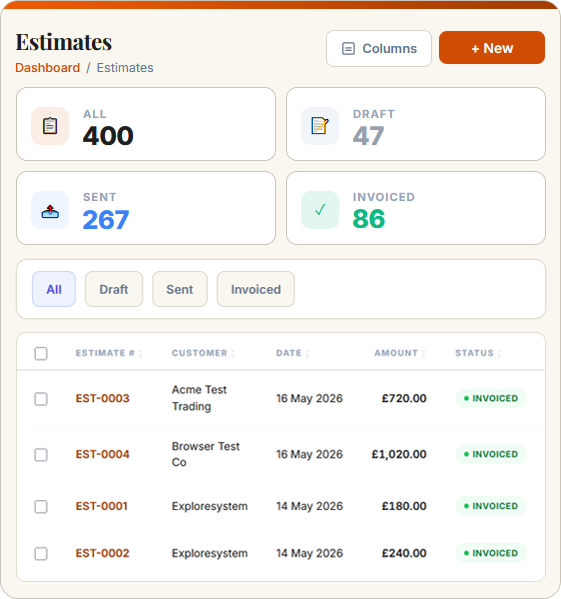Viewport: 561px width, 599px height.
Task: Click the sort arrows beside STATUS header
Action: tap(499, 353)
